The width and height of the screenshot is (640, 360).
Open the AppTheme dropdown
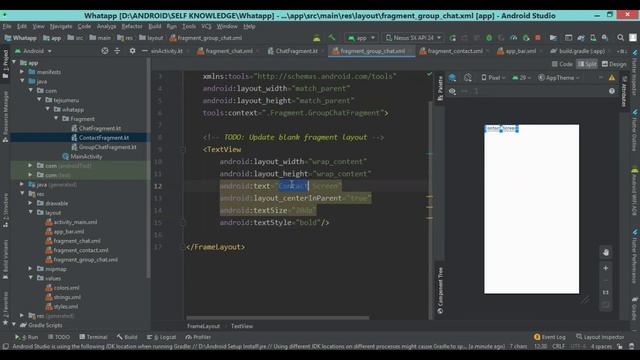click(x=559, y=78)
